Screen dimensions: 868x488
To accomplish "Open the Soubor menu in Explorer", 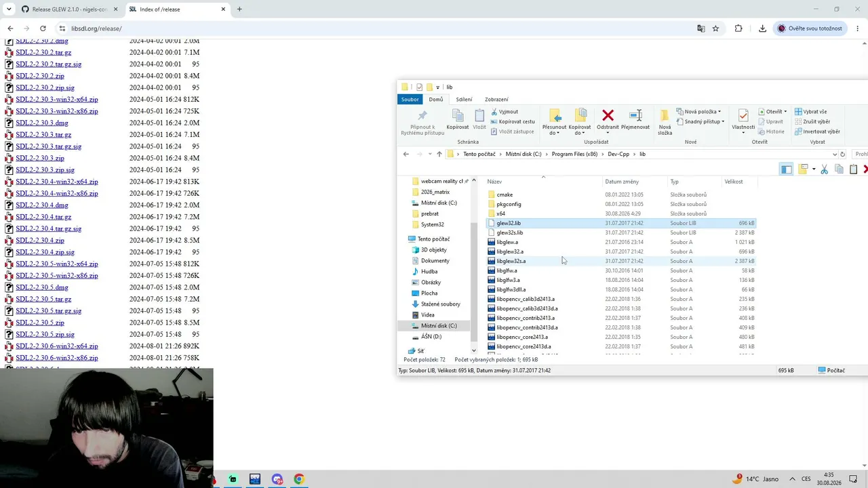I will (410, 100).
